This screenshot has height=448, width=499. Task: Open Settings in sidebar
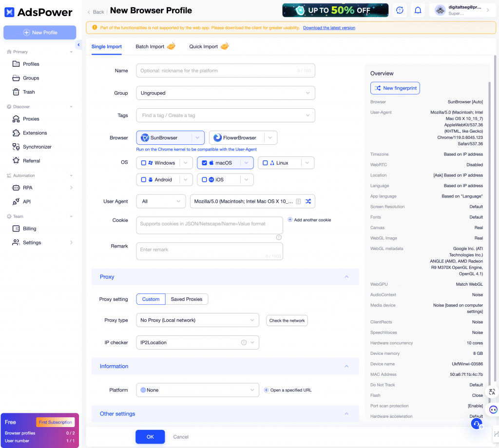pyautogui.click(x=32, y=243)
